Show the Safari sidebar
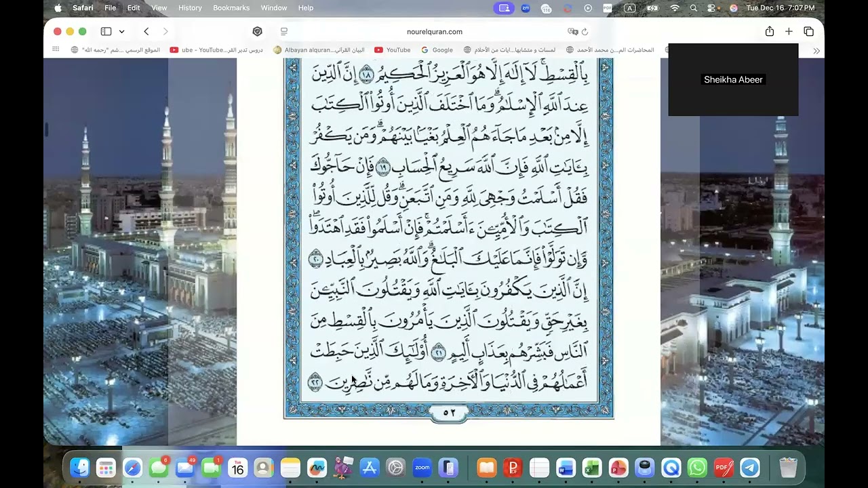This screenshot has height=488, width=868. click(106, 31)
